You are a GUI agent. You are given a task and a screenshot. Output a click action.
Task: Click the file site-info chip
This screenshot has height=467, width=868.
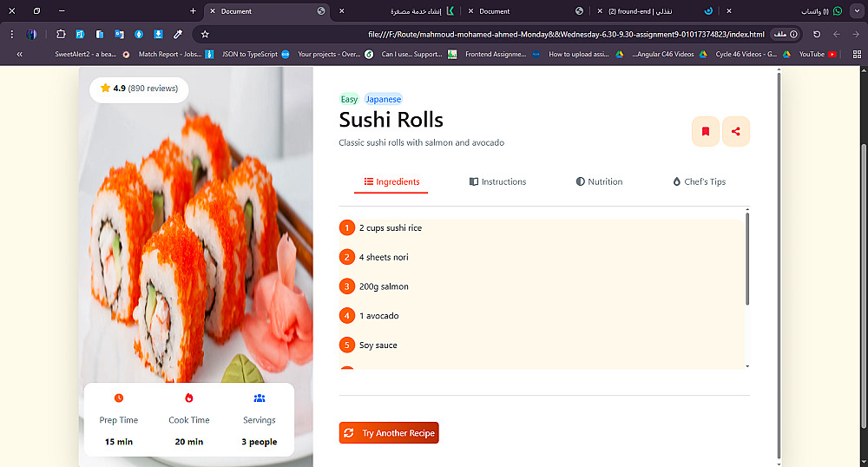(x=786, y=35)
